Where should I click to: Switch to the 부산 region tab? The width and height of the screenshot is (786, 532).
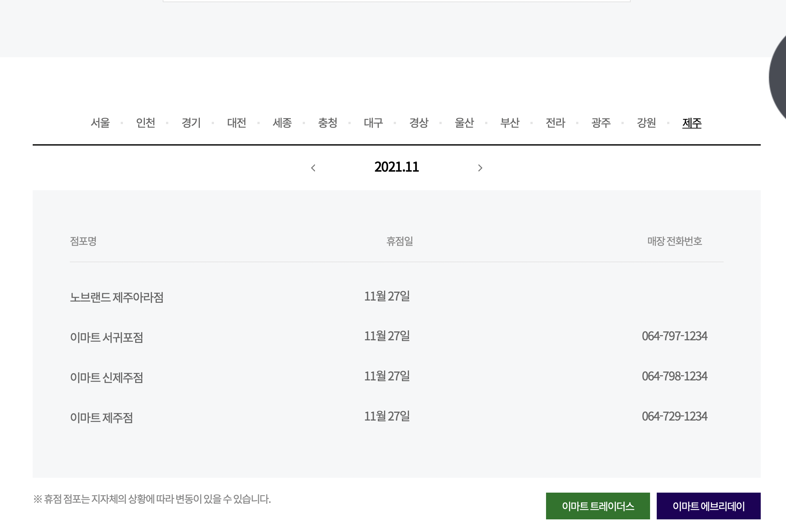coord(510,123)
